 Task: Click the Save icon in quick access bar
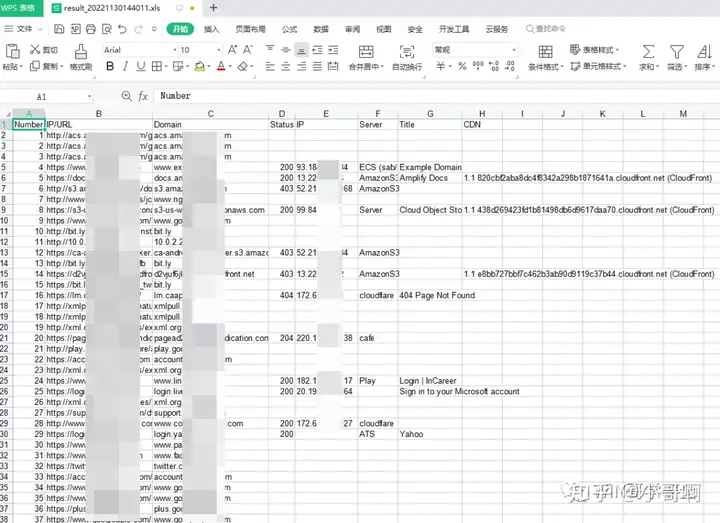pyautogui.click(x=59, y=29)
